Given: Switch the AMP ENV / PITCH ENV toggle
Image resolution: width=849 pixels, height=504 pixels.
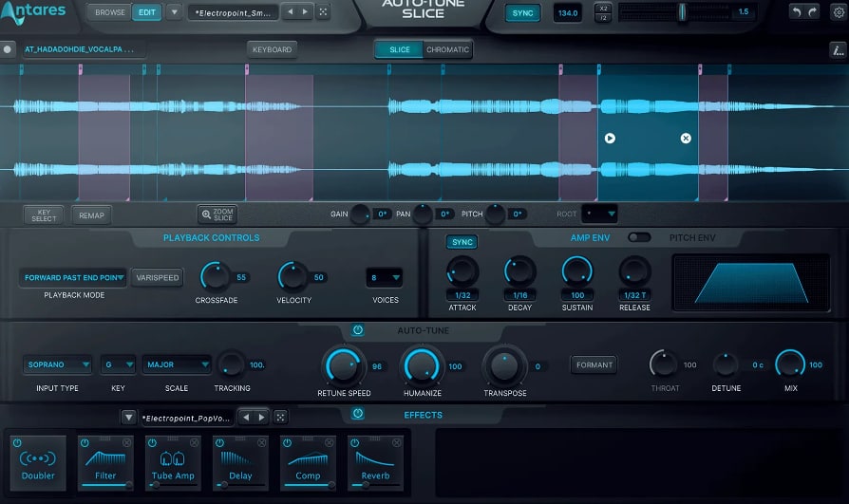Looking at the screenshot, I should [x=639, y=238].
